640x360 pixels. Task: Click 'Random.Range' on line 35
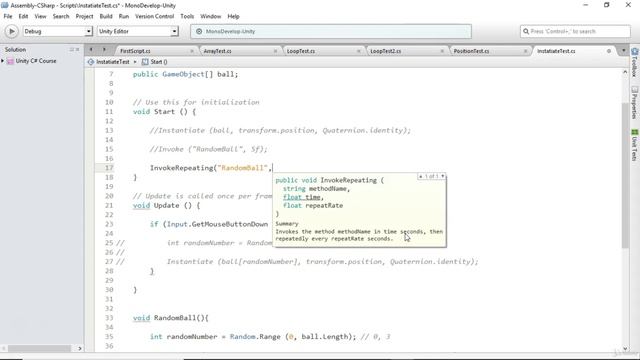[x=255, y=337]
